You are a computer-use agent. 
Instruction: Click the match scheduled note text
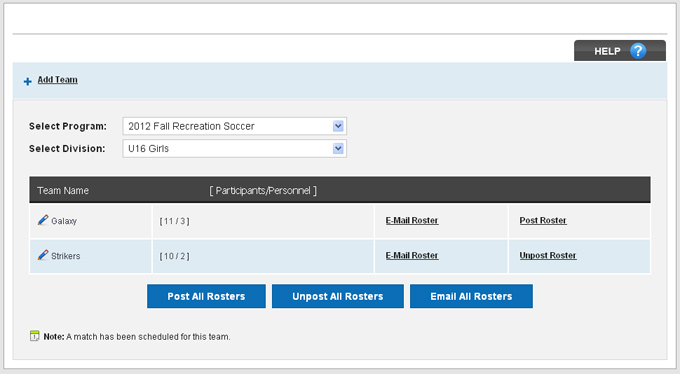(x=137, y=337)
